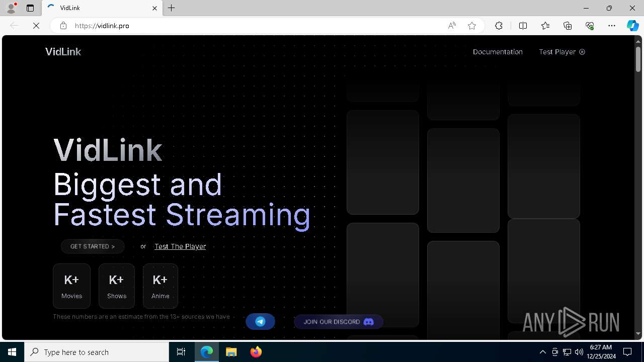View site information lock icon
Viewport: 644px width, 362px height.
[x=63, y=26]
